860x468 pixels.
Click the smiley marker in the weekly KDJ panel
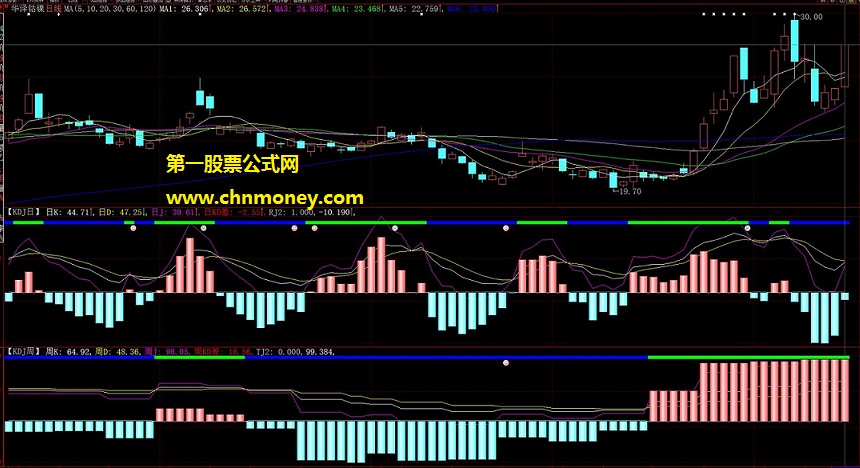[x=506, y=363]
